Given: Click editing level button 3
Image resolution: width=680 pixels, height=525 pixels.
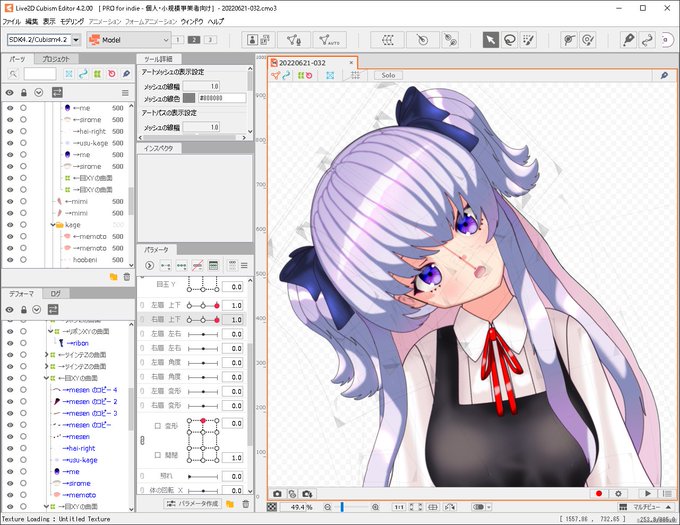Looking at the screenshot, I should (210, 40).
